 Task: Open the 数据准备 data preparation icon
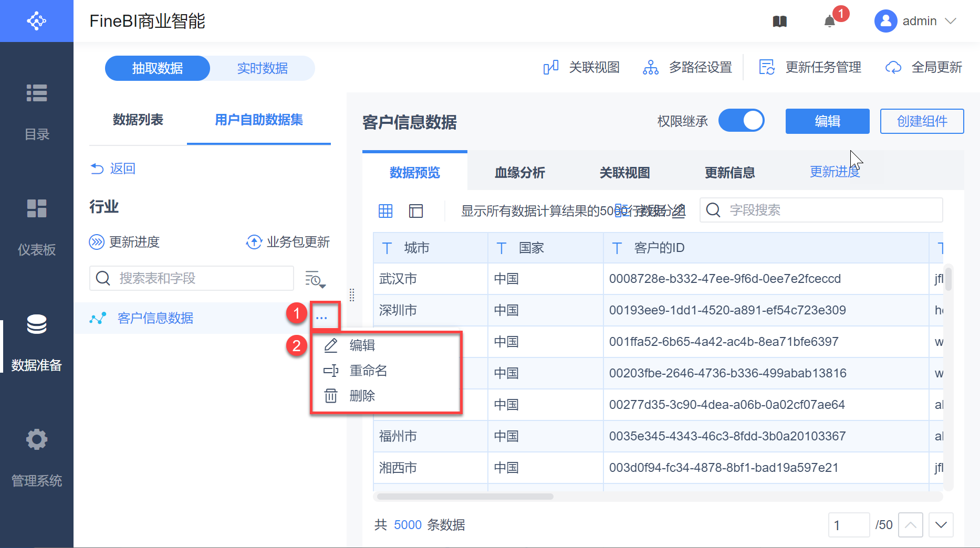coord(37,324)
